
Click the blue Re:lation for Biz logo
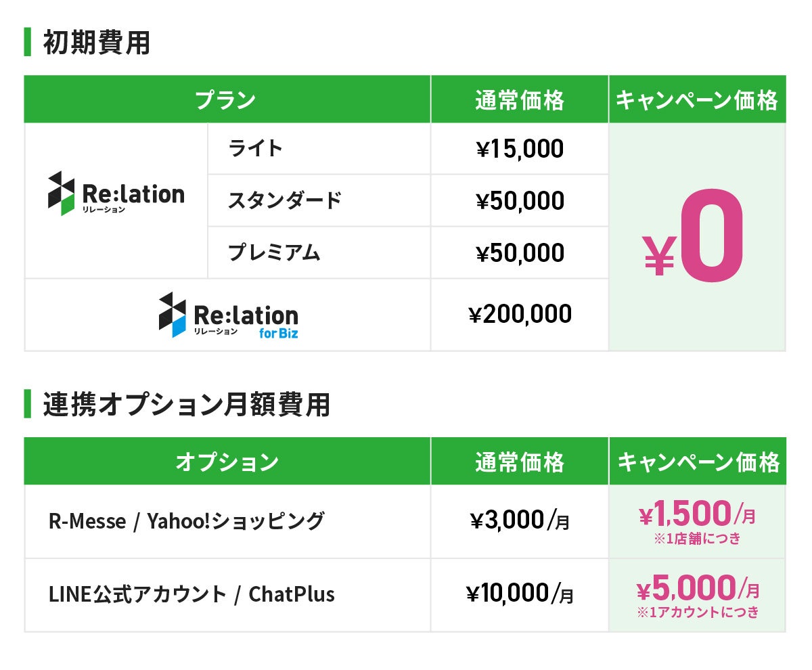[228, 315]
